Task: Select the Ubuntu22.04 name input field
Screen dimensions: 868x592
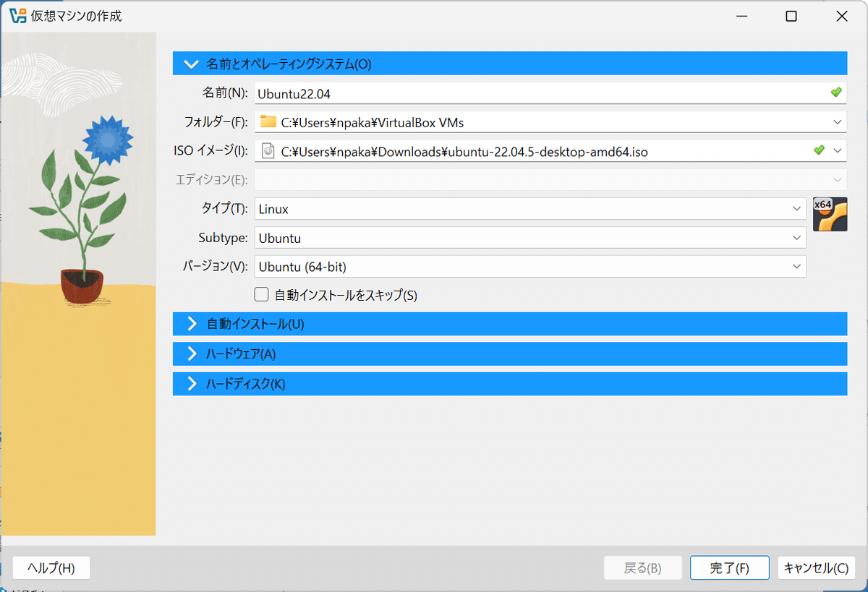Action: 506,93
